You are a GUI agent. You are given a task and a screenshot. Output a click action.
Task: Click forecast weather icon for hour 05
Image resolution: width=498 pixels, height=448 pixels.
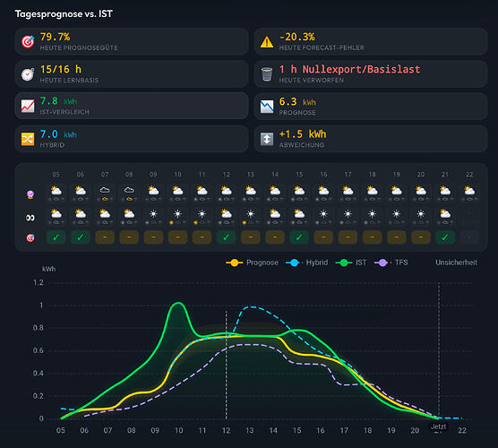tap(56, 191)
